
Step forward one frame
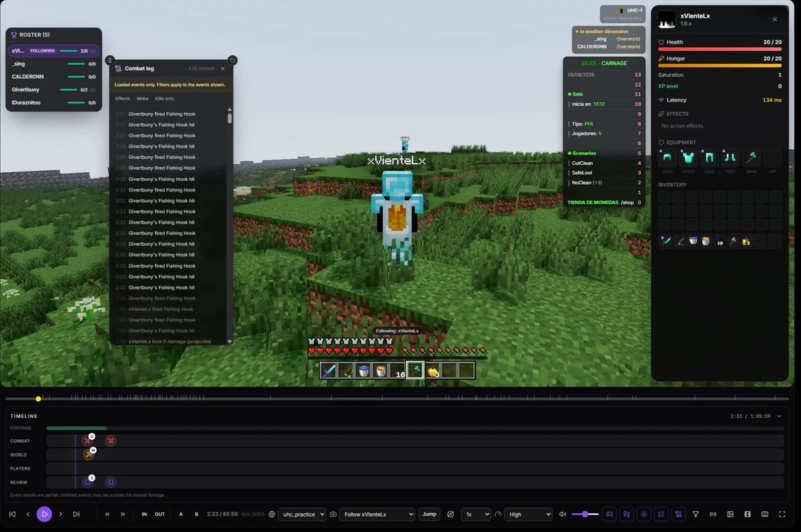point(61,514)
